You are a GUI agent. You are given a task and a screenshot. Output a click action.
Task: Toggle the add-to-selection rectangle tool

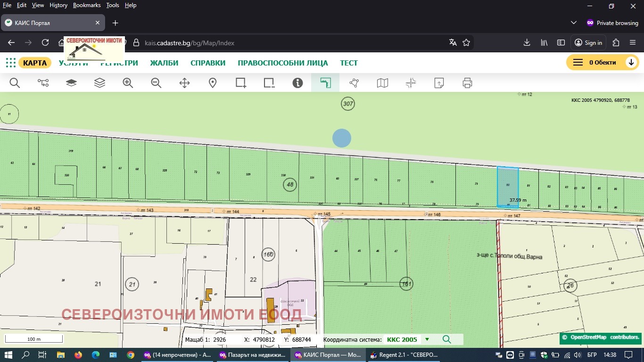(241, 83)
